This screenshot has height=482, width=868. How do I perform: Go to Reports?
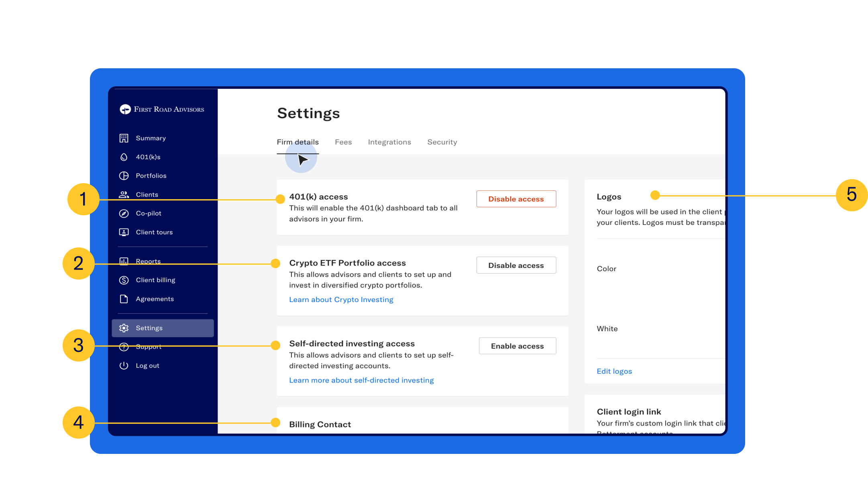click(x=148, y=261)
